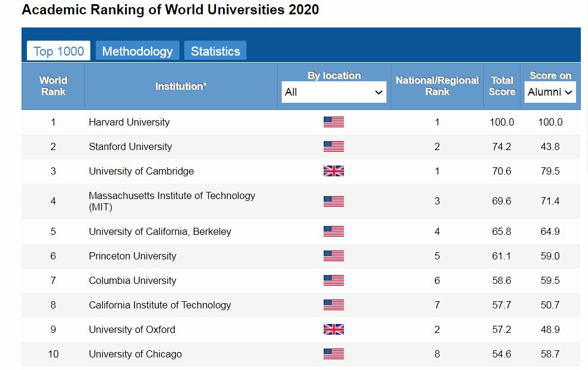The image size is (588, 370).
Task: Select Cambridge's alumni score 79.5
Action: pos(550,171)
